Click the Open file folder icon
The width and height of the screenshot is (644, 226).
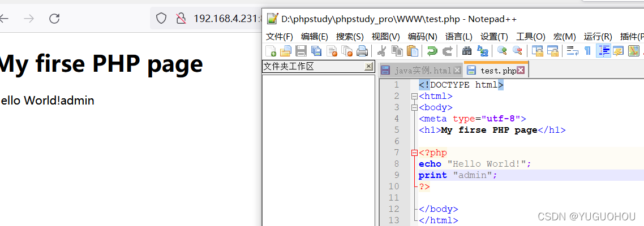(285, 51)
